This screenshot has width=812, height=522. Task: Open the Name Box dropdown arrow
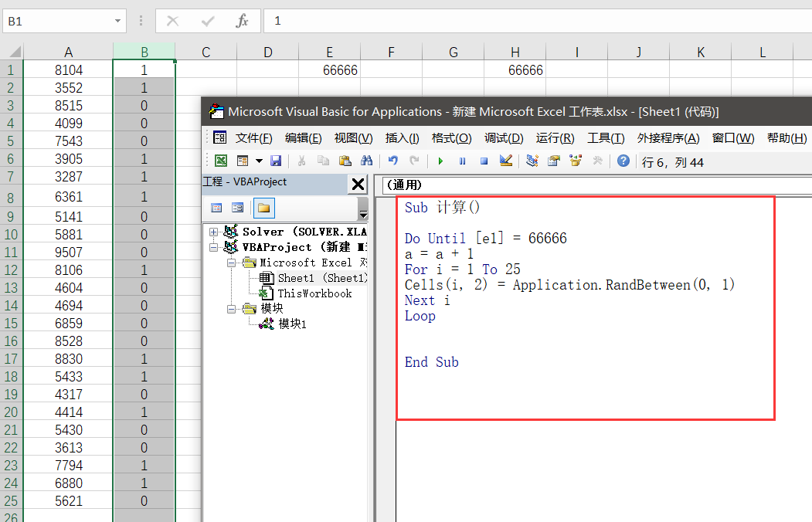pyautogui.click(x=117, y=22)
